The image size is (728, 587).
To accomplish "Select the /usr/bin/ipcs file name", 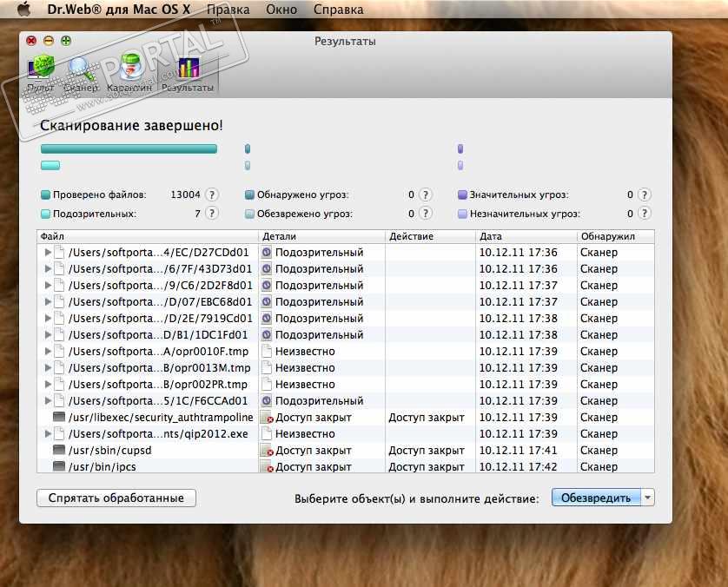I will (x=103, y=467).
